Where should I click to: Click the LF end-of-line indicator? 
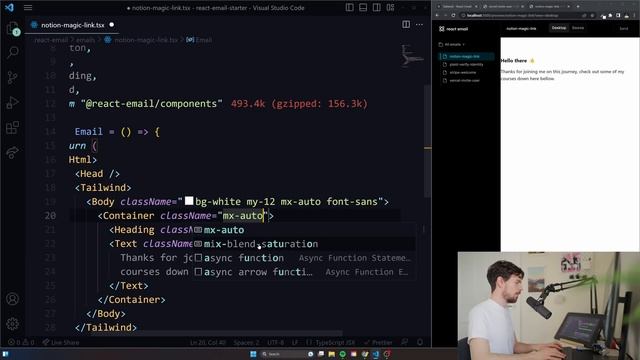294,342
